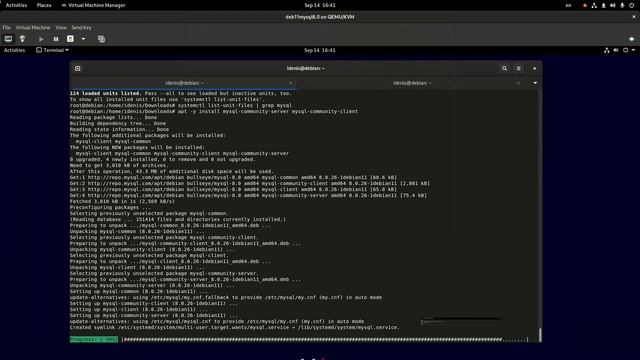Open new tab button in terminal
Screen dimensions: 640x360
[78, 69]
